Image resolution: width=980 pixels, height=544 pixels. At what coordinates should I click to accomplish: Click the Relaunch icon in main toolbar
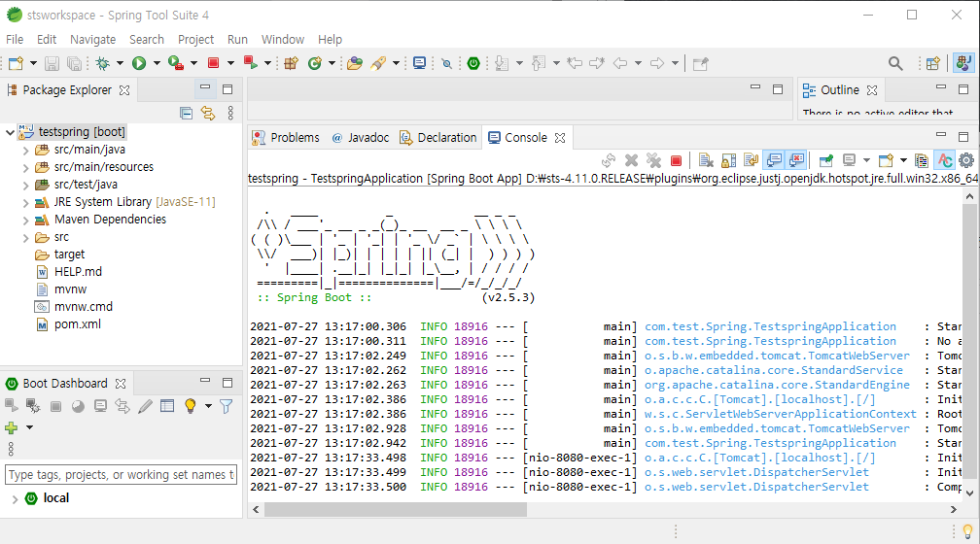point(251,62)
